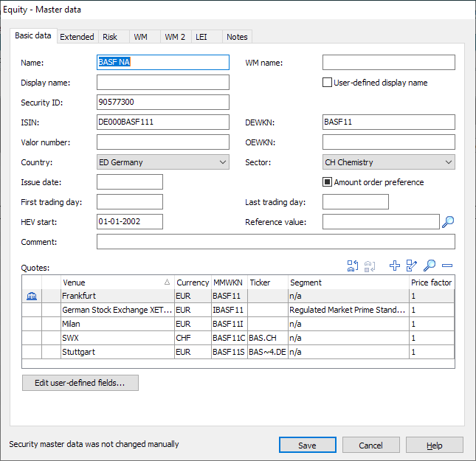476x461 pixels.
Task: Click into the ISIN input field
Action: tap(162, 122)
